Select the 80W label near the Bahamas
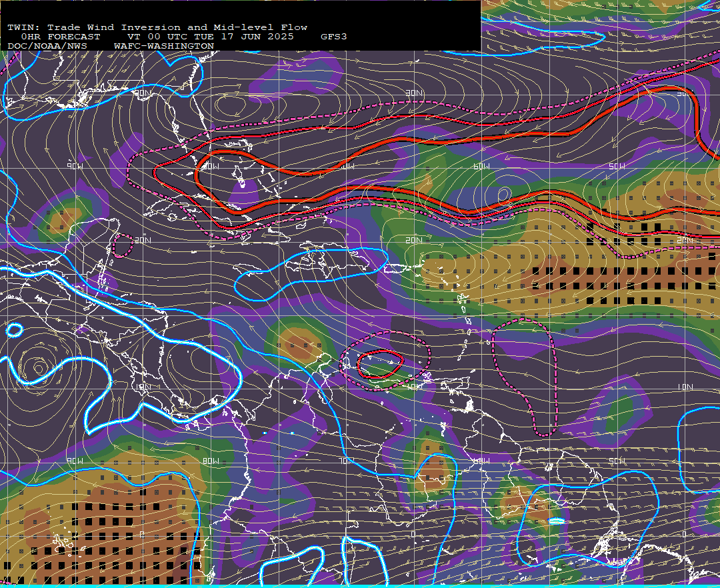This screenshot has height=588, width=720. click(x=210, y=167)
